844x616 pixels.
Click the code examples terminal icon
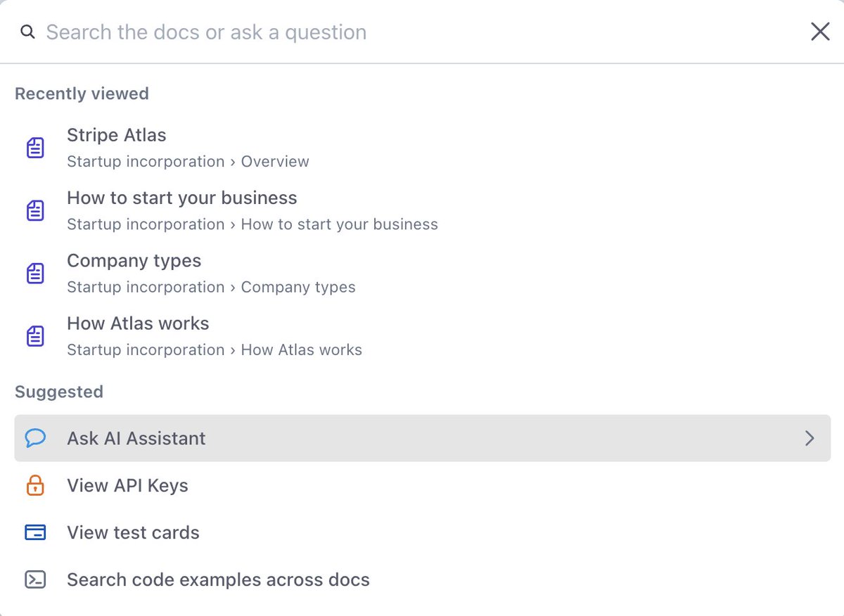[x=35, y=579]
